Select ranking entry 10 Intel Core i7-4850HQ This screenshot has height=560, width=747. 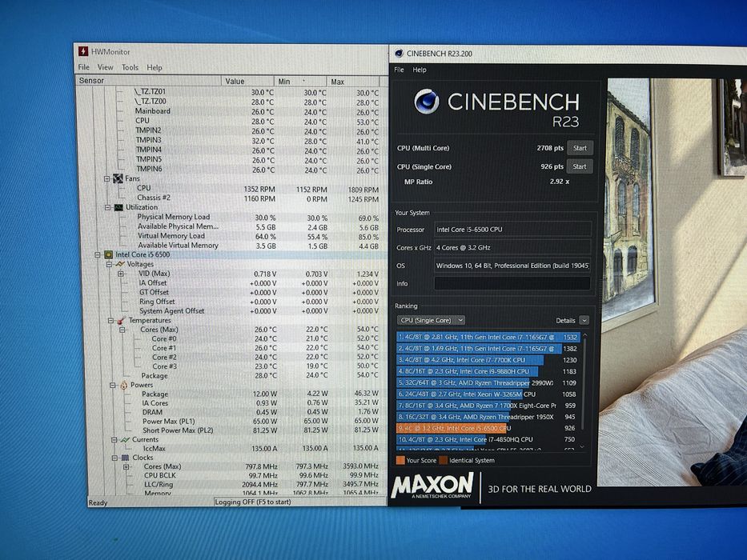click(x=488, y=439)
